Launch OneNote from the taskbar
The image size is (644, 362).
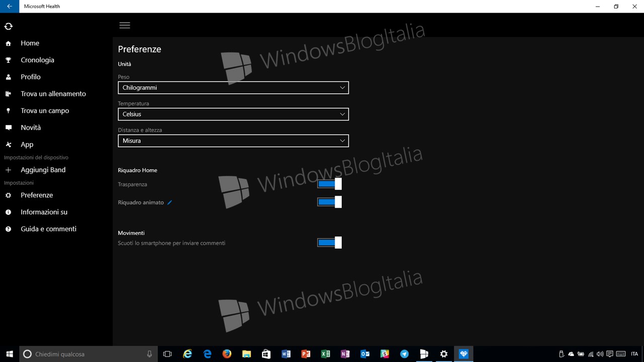point(345,354)
